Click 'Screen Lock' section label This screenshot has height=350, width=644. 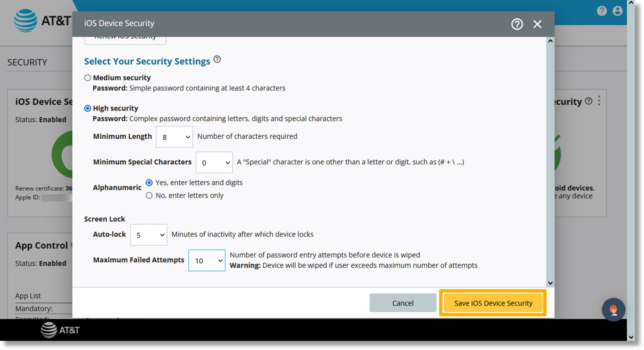[104, 219]
